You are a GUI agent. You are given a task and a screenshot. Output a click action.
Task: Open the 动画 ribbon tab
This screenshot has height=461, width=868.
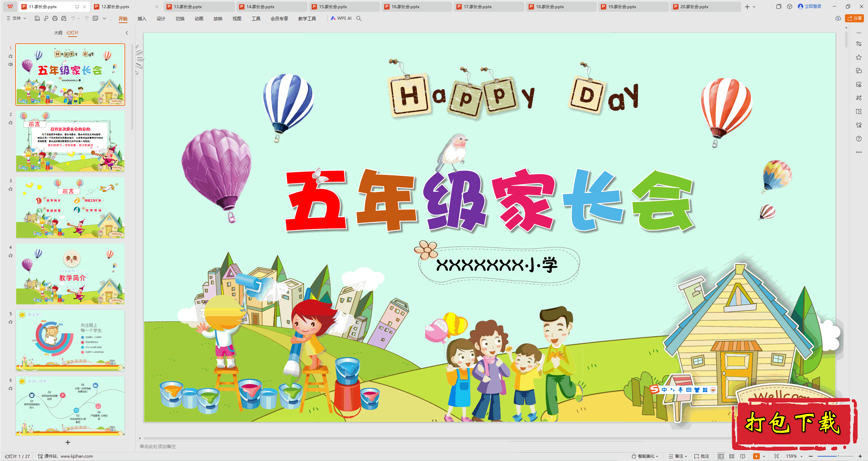tap(199, 19)
